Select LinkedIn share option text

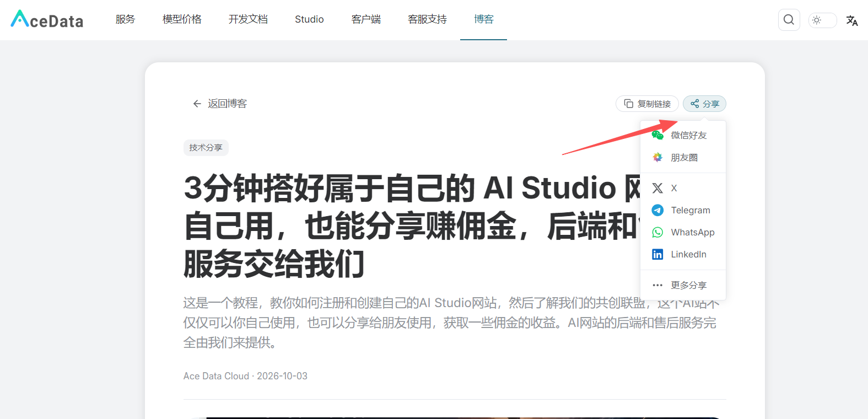click(x=688, y=254)
